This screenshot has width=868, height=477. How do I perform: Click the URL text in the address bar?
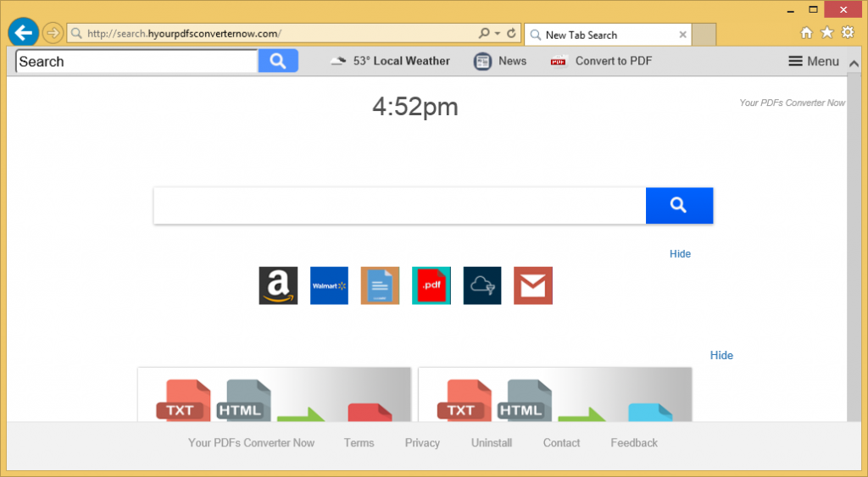tap(184, 34)
